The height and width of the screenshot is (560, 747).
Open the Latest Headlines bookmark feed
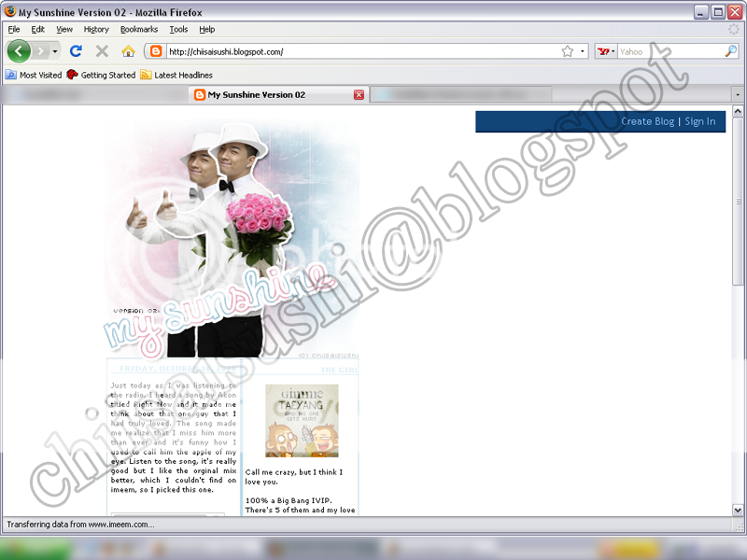point(183,75)
